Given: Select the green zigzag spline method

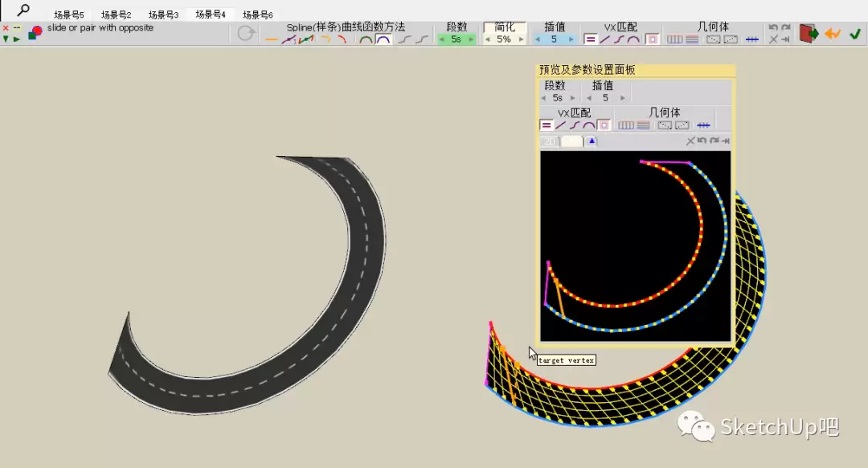Looking at the screenshot, I should tap(306, 39).
